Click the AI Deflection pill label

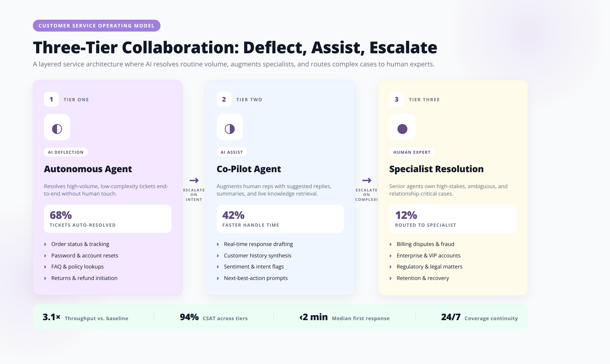click(66, 152)
